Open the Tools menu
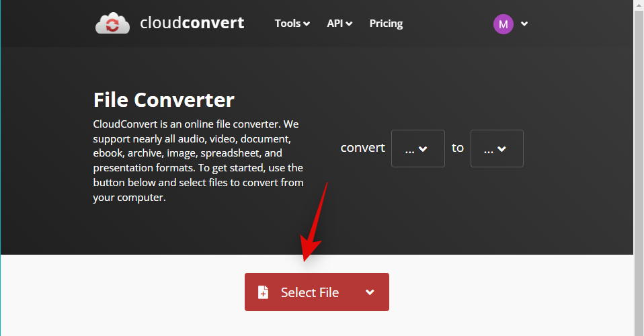 click(x=292, y=24)
